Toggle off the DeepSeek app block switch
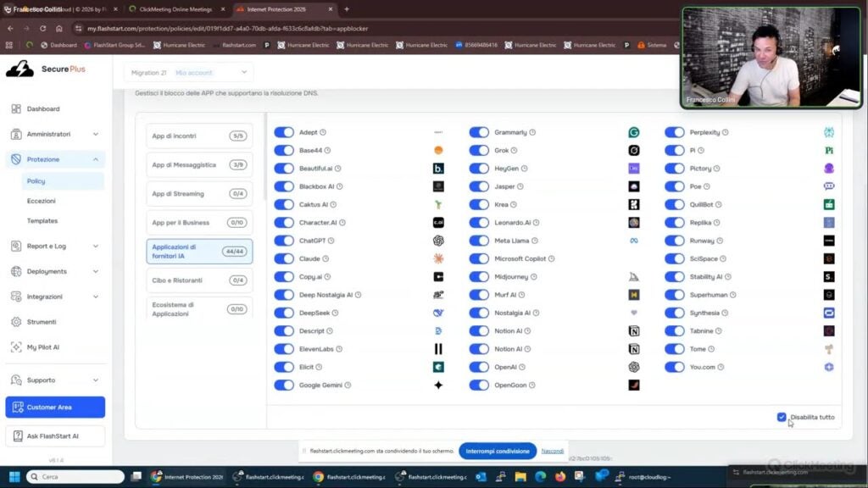The width and height of the screenshot is (868, 488). pos(284,313)
